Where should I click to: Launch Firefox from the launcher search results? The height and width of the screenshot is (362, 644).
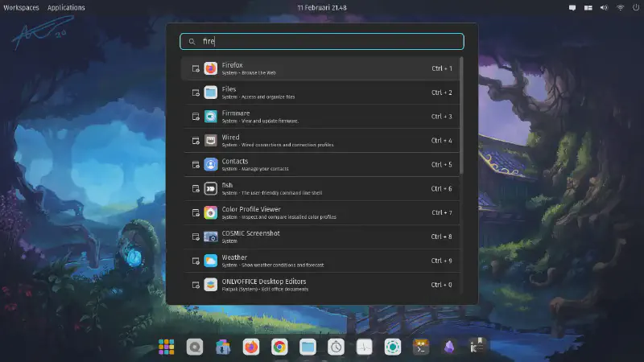click(322, 68)
